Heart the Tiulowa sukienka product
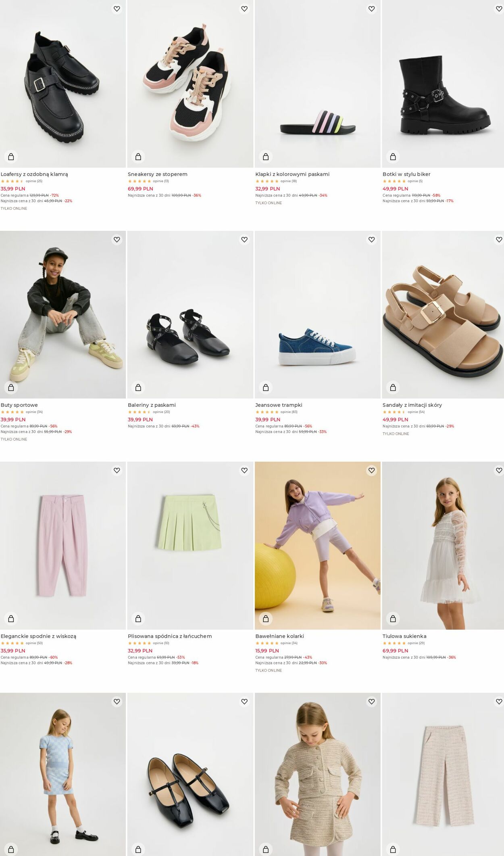Image resolution: width=504 pixels, height=856 pixels. click(499, 470)
